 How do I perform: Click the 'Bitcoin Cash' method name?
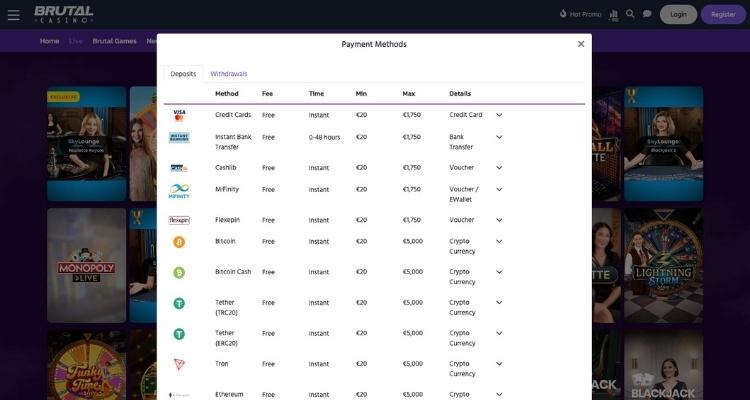[233, 272]
